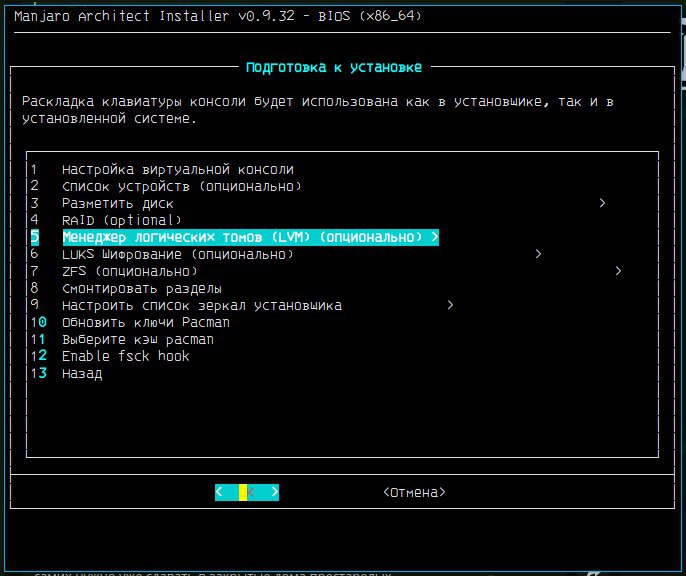This screenshot has height=576, width=686.
Task: Click submenu arrow on the LUKS row
Action: point(538,254)
